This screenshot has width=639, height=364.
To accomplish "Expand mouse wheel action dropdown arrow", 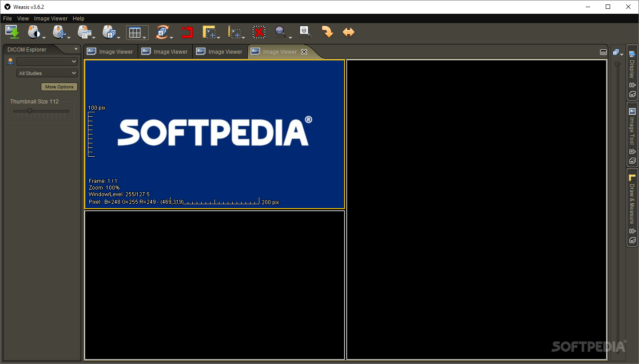I will tap(119, 37).
